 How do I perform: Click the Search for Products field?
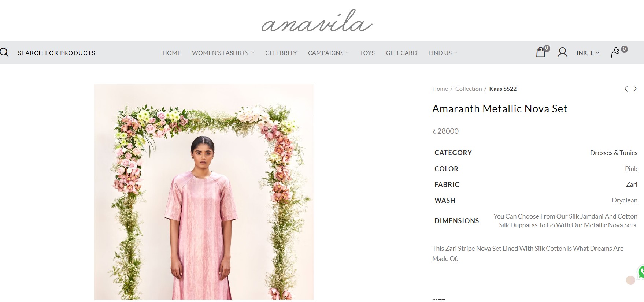coord(56,53)
